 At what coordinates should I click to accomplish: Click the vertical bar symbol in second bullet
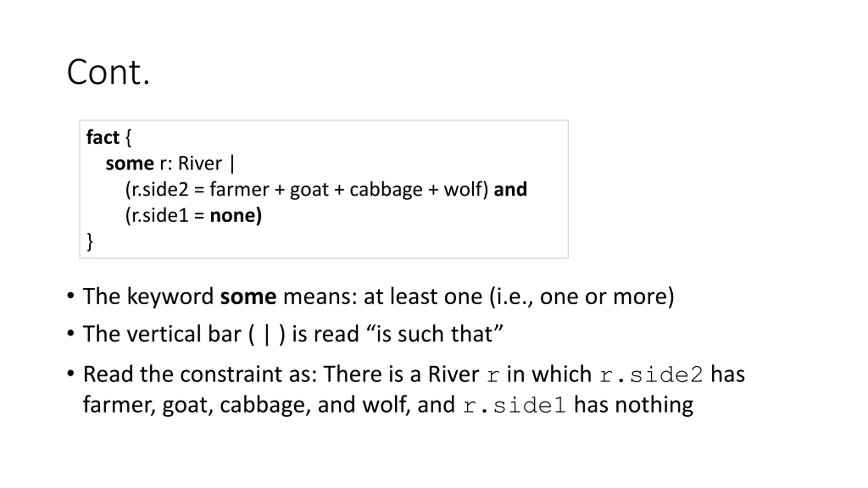267,334
